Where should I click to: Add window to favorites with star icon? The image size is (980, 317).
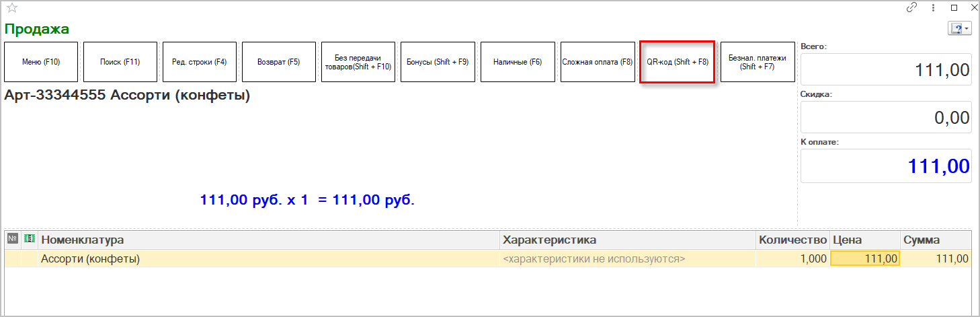[x=11, y=8]
